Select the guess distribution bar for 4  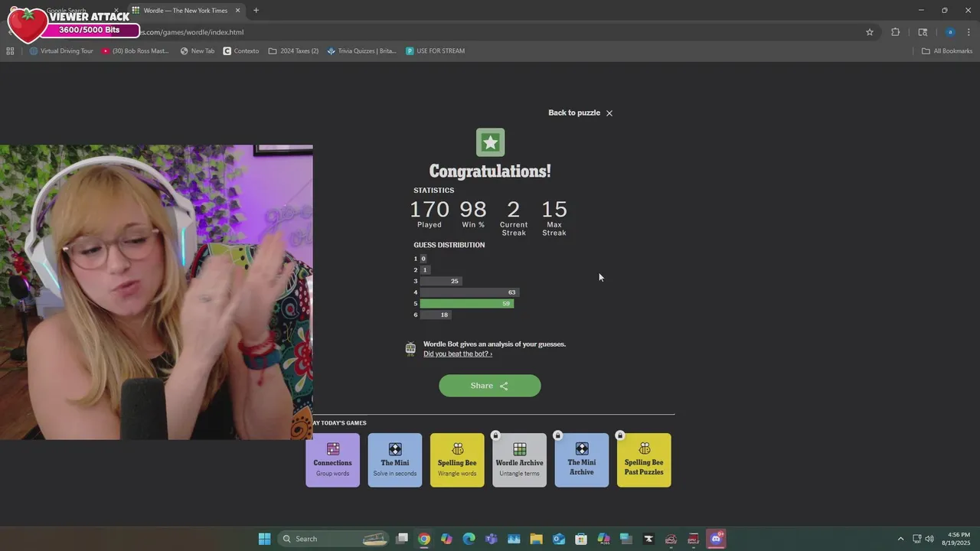pyautogui.click(x=469, y=292)
